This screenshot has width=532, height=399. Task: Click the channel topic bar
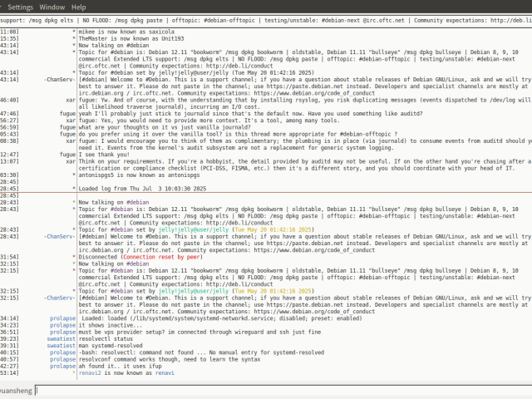(x=266, y=20)
